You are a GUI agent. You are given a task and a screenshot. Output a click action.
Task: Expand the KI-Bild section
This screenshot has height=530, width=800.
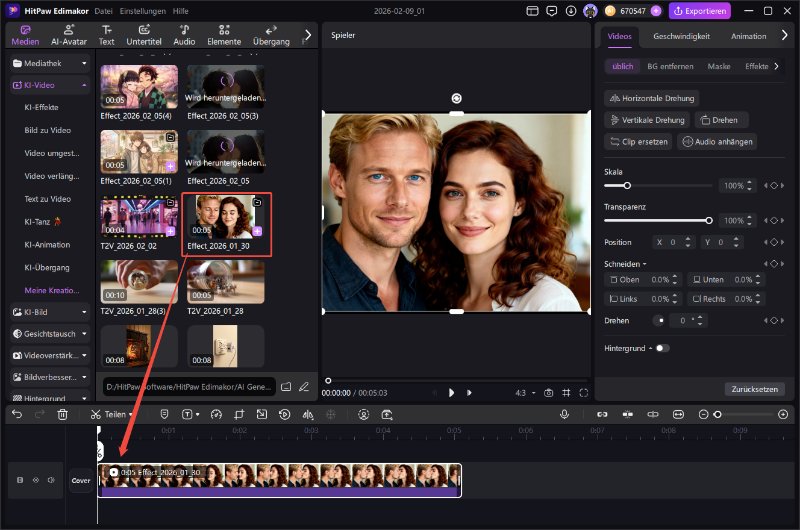point(50,312)
